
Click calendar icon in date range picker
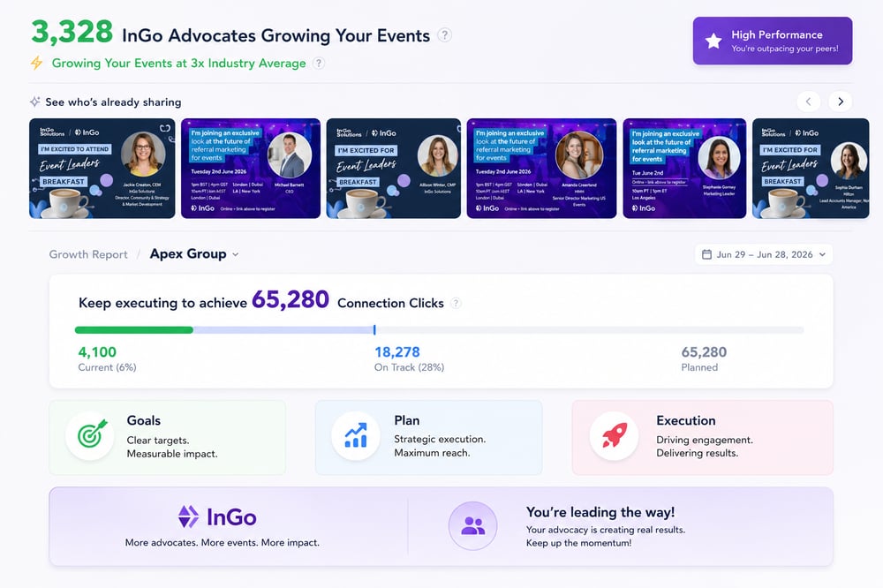[x=706, y=254]
